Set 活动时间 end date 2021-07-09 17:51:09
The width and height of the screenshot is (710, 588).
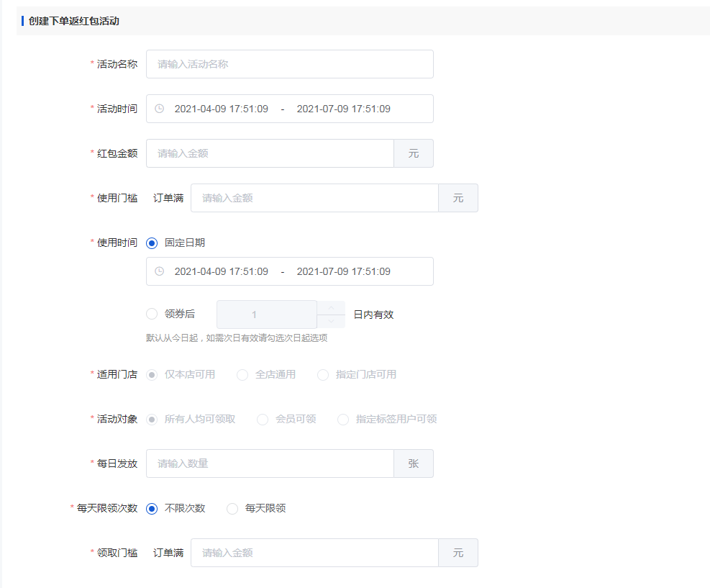[x=343, y=109]
